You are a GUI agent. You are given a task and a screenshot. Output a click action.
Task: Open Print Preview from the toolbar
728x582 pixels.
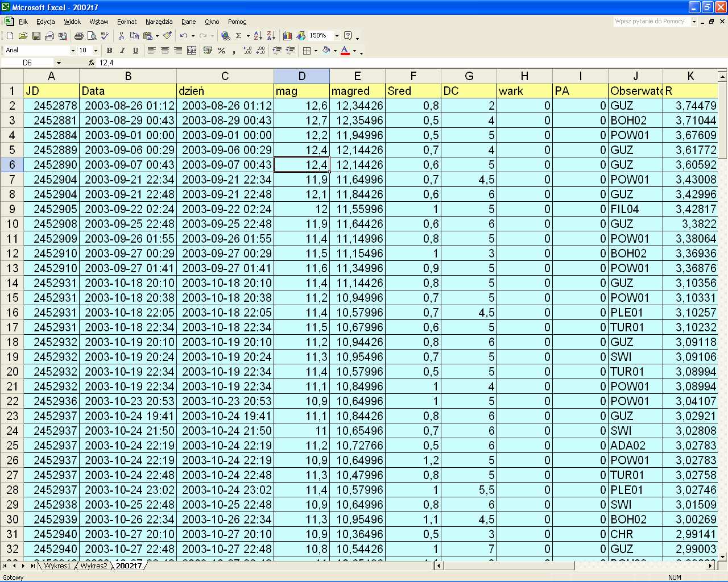(x=92, y=36)
